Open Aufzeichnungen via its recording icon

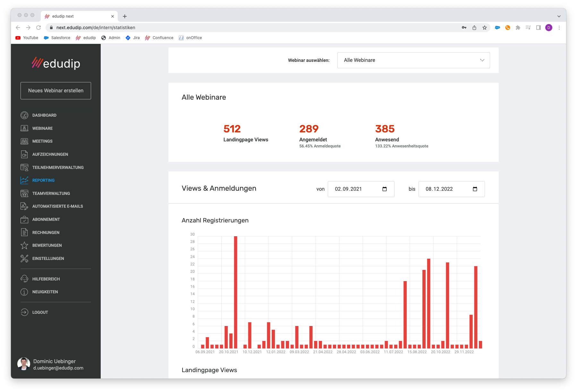(x=24, y=154)
